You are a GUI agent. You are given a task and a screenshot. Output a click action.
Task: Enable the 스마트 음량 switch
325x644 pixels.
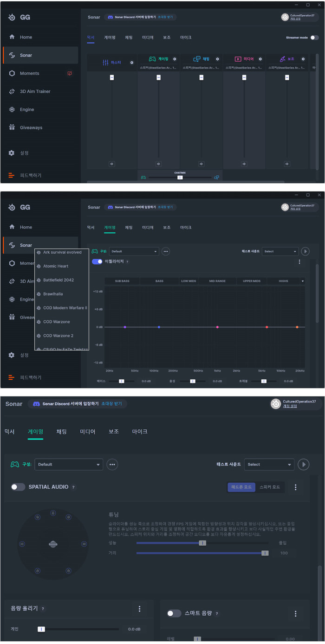pos(174,613)
